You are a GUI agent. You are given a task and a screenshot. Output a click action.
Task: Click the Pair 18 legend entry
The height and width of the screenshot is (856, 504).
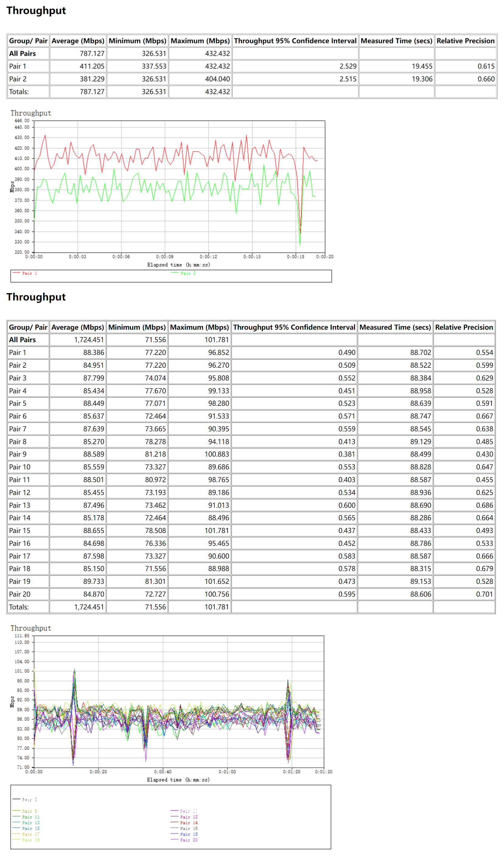184,834
